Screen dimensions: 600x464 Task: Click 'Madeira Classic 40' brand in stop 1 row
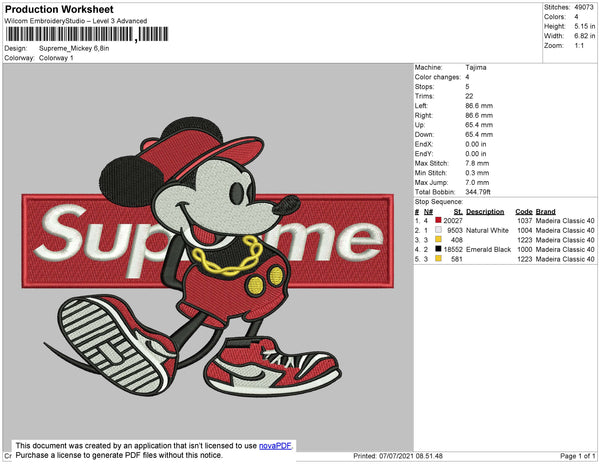coord(565,221)
